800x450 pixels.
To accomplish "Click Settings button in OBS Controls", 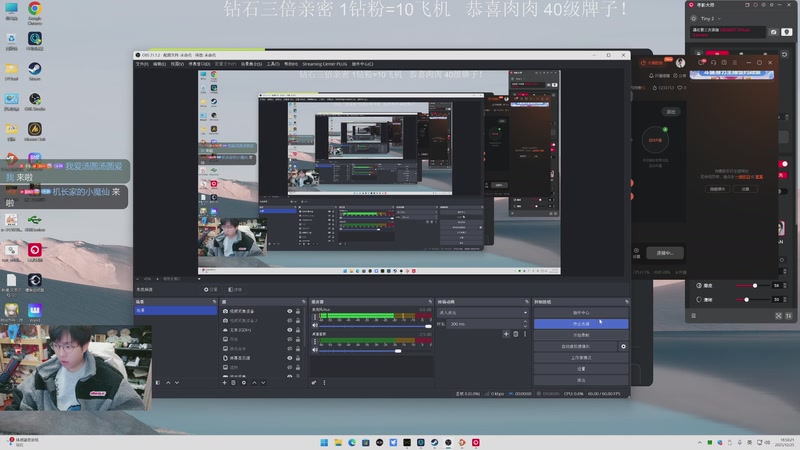I will (x=581, y=369).
